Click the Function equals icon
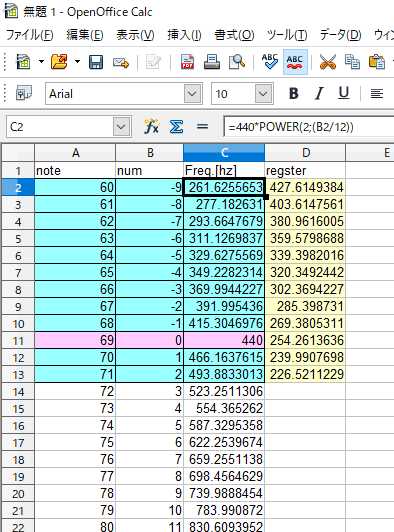 click(x=202, y=127)
